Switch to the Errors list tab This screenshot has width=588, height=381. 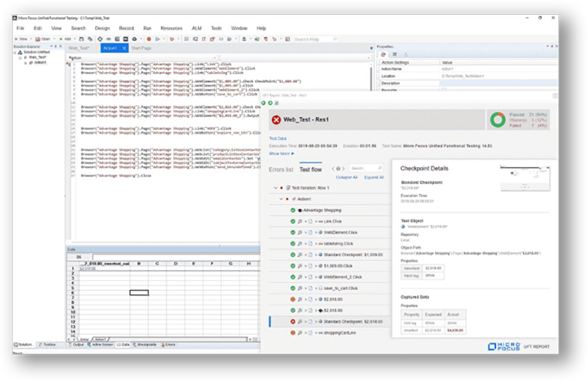pos(281,170)
